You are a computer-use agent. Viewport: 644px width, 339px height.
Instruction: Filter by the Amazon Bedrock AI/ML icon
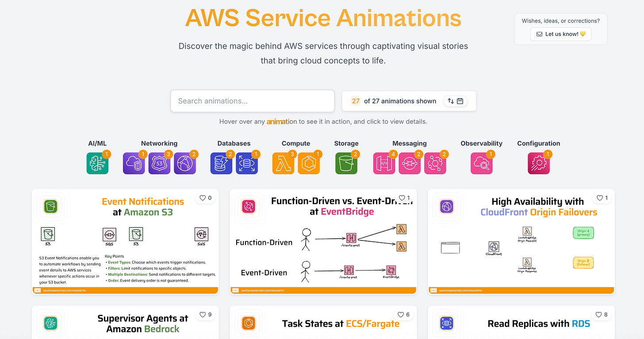pyautogui.click(x=97, y=163)
